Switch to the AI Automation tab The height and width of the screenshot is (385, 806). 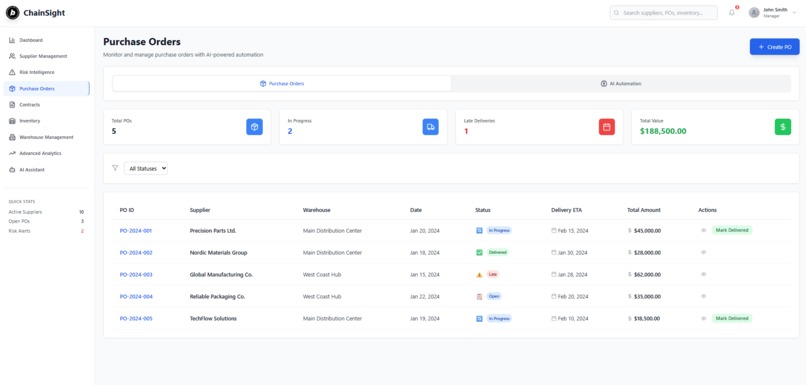pos(621,83)
